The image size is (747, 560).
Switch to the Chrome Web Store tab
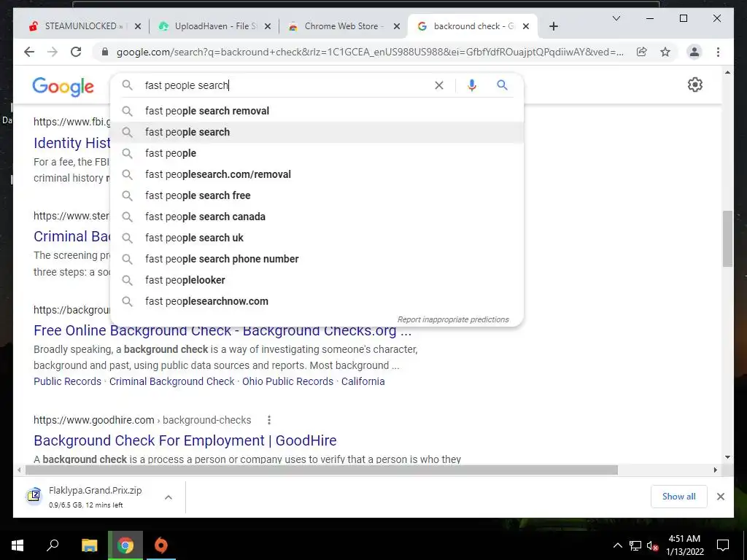click(x=343, y=26)
